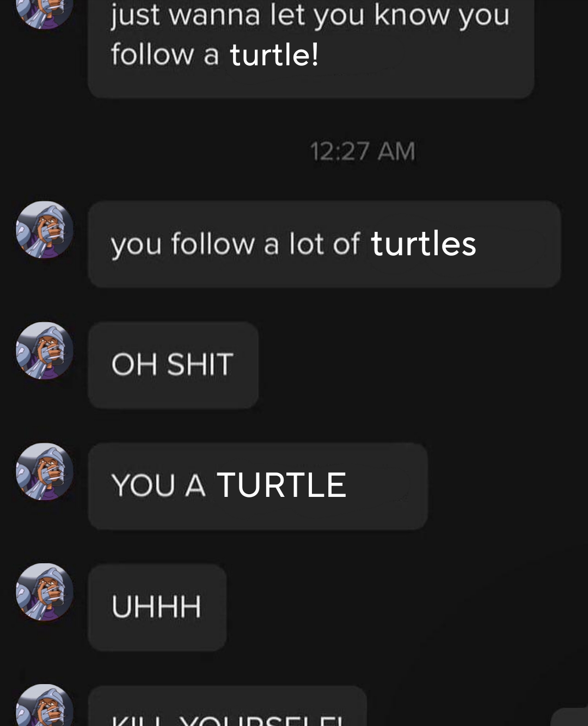Tap avatar next to 'OH SHIT' message
Image resolution: width=588 pixels, height=726 pixels.
pyautogui.click(x=45, y=350)
